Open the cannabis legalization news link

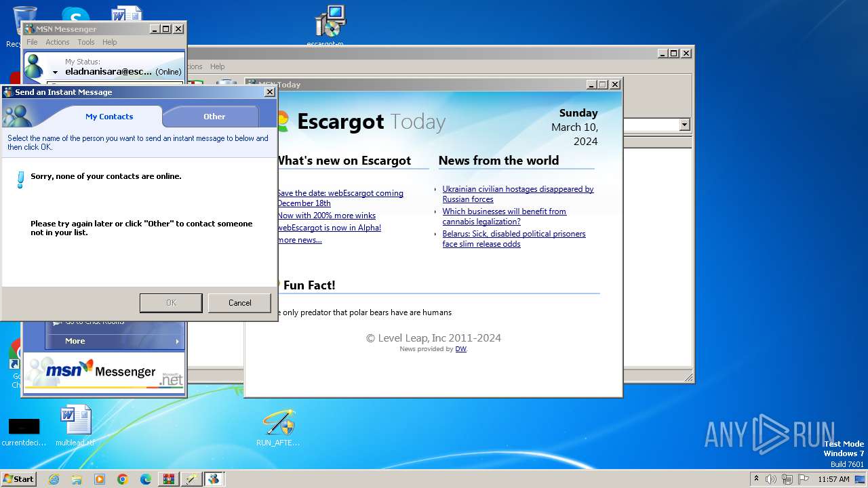click(504, 216)
